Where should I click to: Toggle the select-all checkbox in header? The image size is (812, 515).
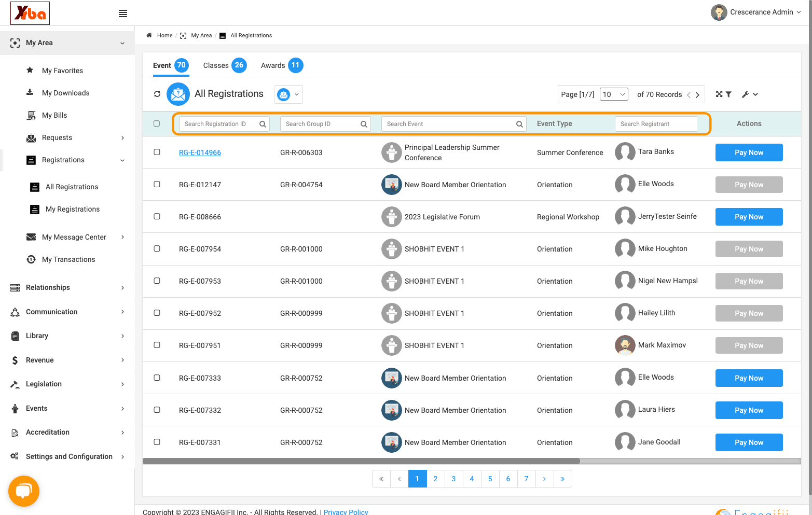157,123
